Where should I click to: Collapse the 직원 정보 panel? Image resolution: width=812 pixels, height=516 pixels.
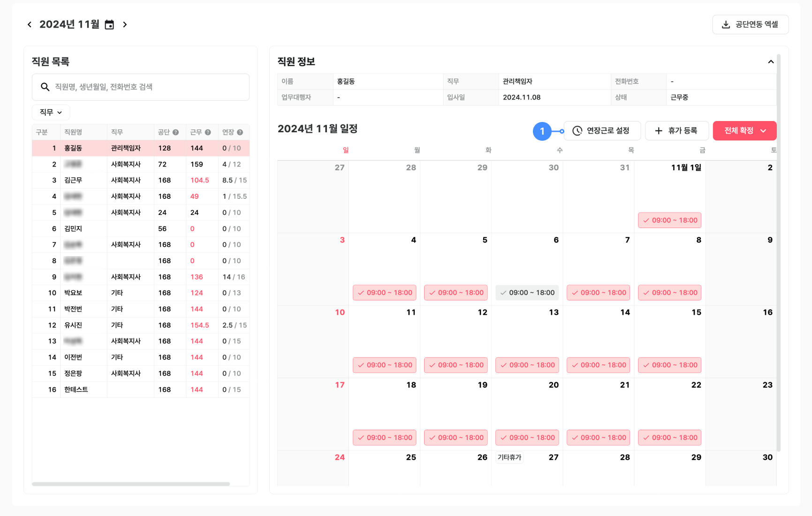pyautogui.click(x=770, y=62)
